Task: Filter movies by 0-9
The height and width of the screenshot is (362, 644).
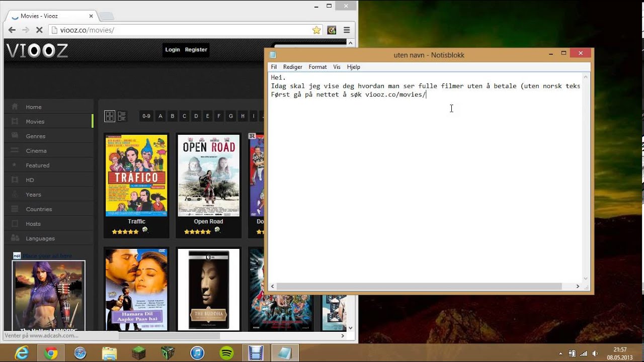Action: (x=146, y=116)
